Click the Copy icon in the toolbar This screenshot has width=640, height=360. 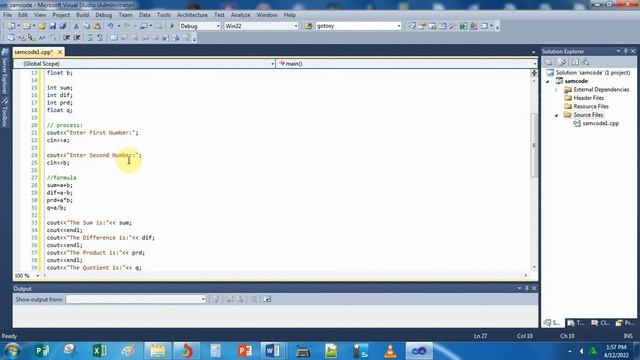click(x=87, y=26)
